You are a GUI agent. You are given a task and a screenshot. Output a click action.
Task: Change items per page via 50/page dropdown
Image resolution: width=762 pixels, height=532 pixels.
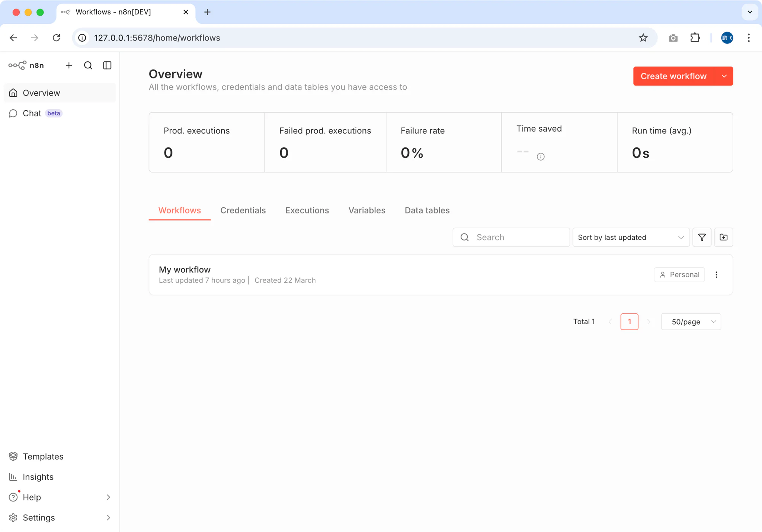tap(691, 322)
